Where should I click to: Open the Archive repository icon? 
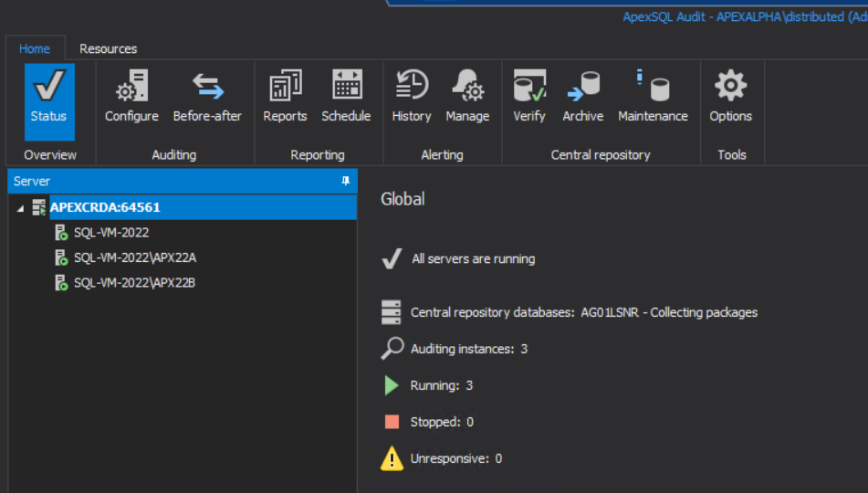pyautogui.click(x=583, y=86)
